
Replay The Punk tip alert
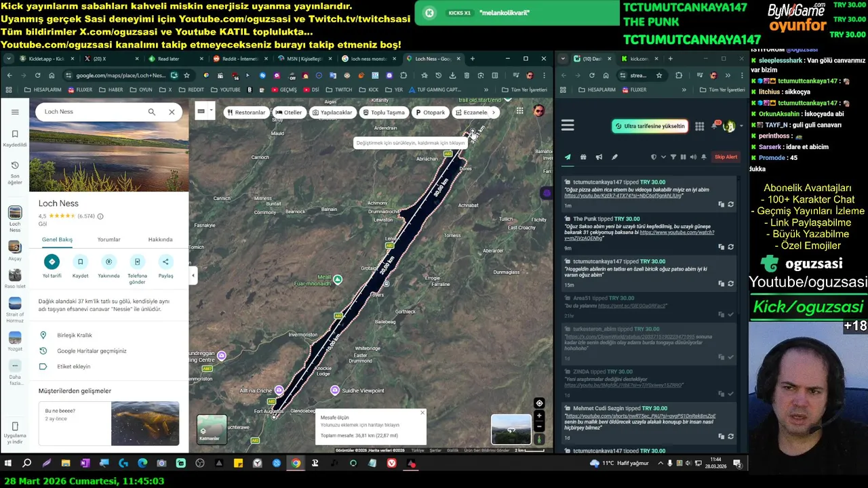[x=730, y=247]
